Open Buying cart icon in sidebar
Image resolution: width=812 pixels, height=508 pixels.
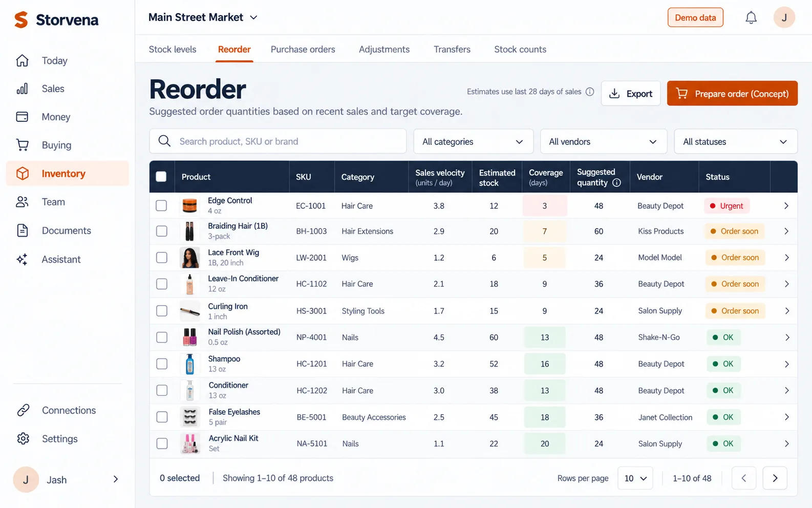tap(22, 145)
